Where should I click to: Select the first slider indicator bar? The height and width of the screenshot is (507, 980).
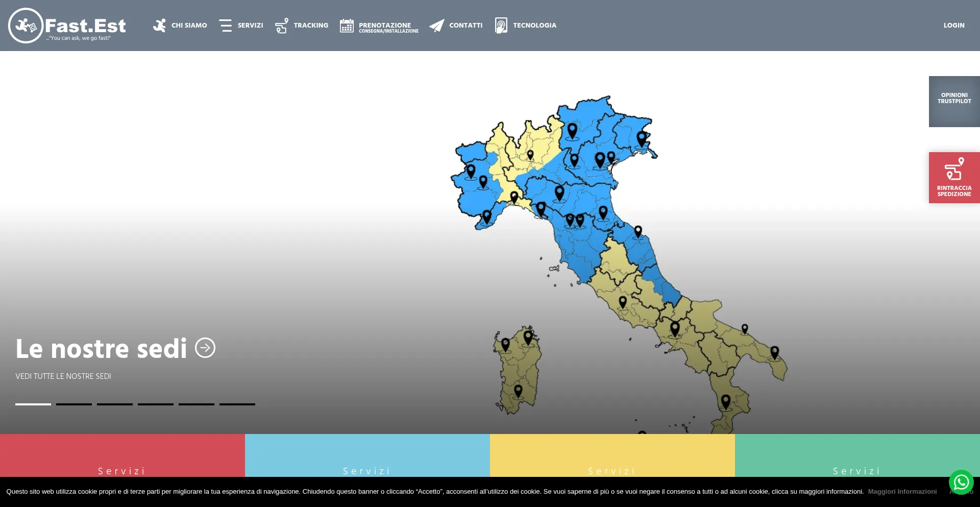tap(33, 404)
